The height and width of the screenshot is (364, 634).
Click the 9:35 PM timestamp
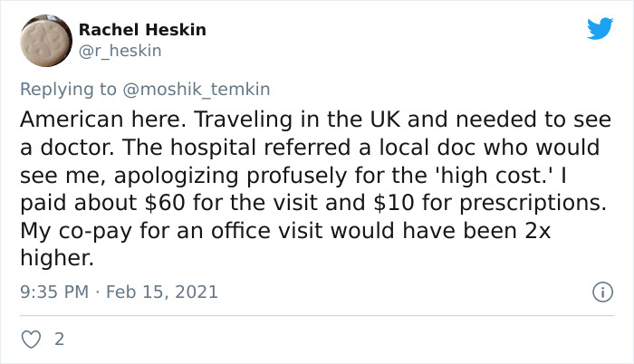[54, 292]
